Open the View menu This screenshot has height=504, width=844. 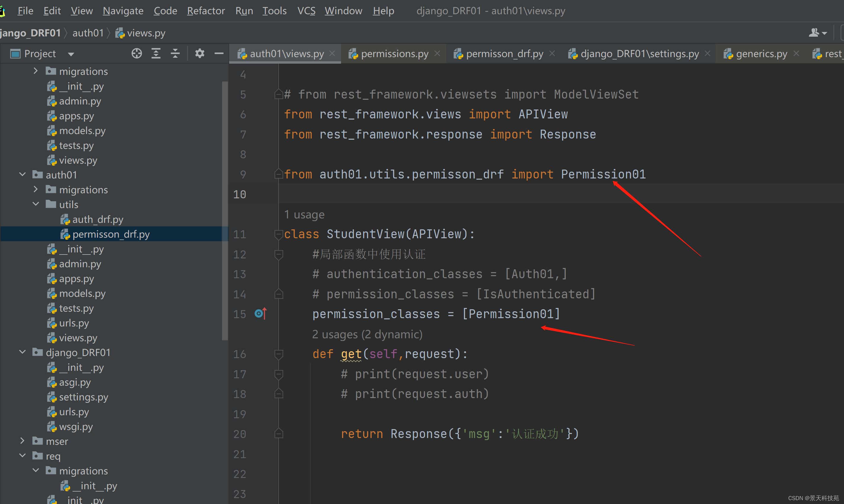(x=81, y=11)
